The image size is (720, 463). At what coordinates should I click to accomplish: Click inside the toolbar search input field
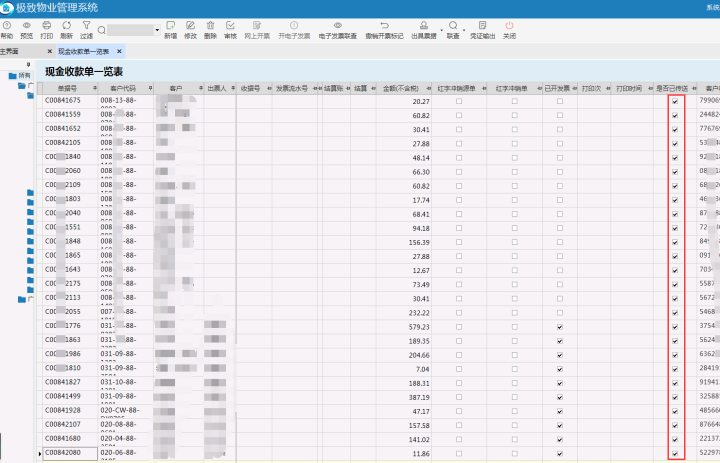coord(130,30)
